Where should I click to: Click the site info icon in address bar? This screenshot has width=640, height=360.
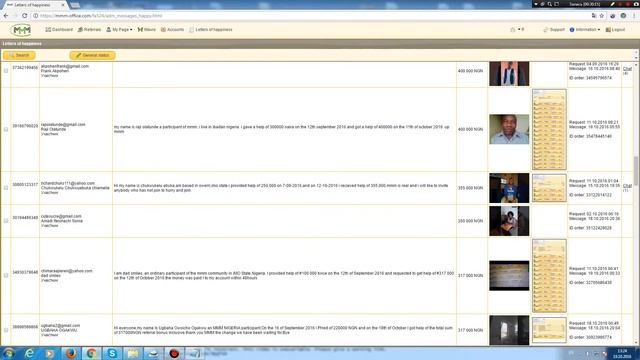(x=36, y=16)
